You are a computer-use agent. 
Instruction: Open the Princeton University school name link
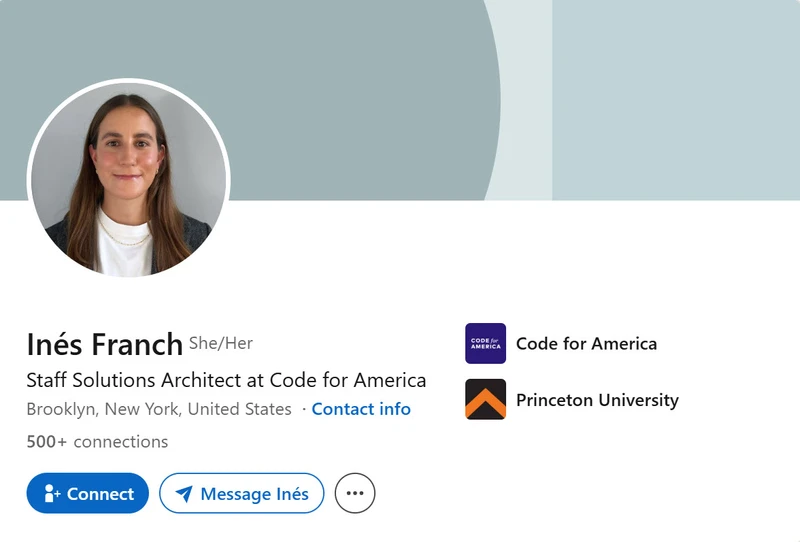597,400
